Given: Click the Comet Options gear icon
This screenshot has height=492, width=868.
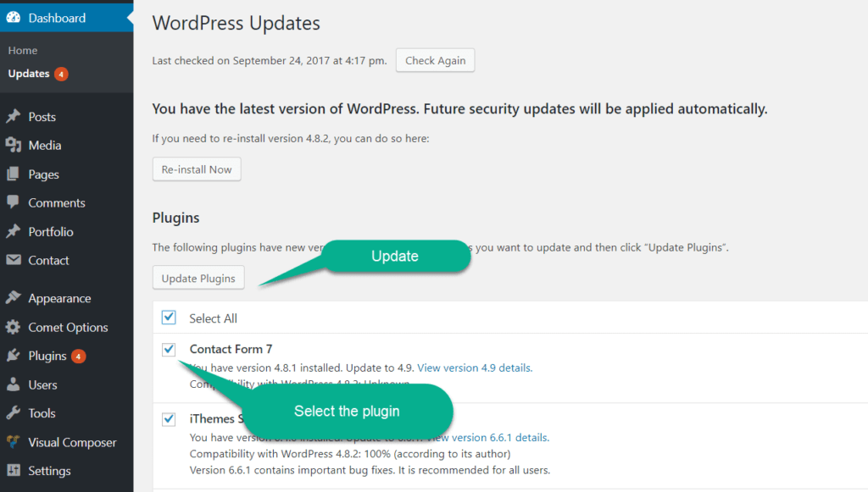Looking at the screenshot, I should click(x=14, y=327).
